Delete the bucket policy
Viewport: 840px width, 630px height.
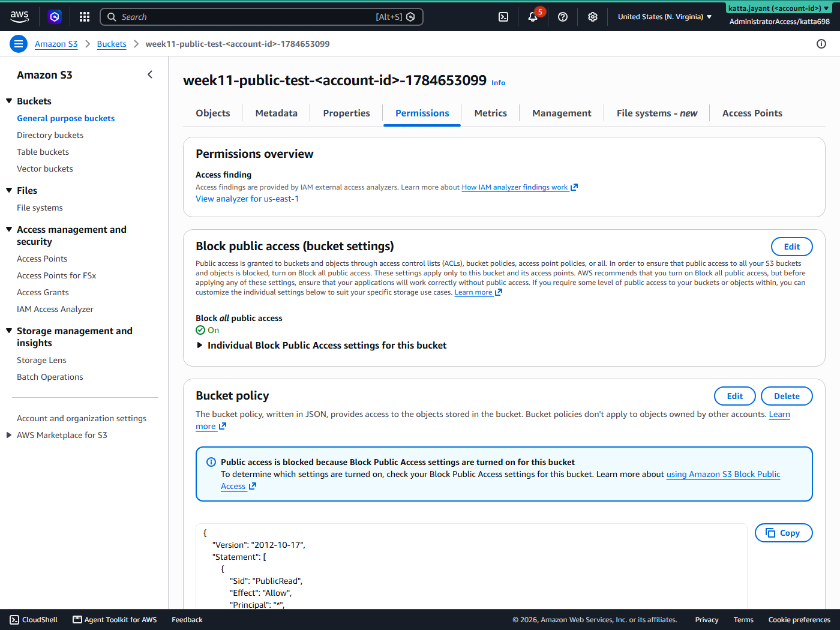pos(787,396)
